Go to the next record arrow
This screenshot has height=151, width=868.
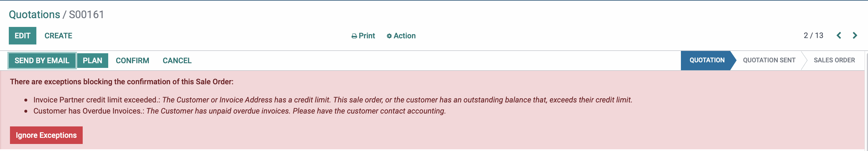(x=855, y=35)
